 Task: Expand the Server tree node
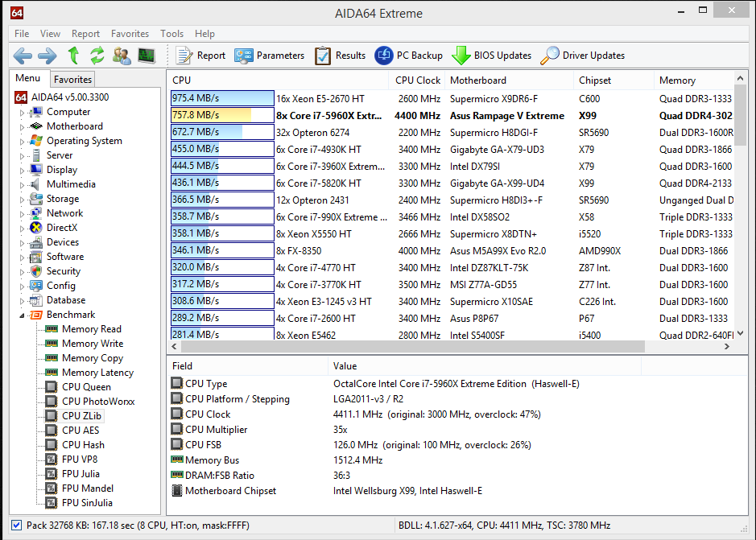coord(22,156)
